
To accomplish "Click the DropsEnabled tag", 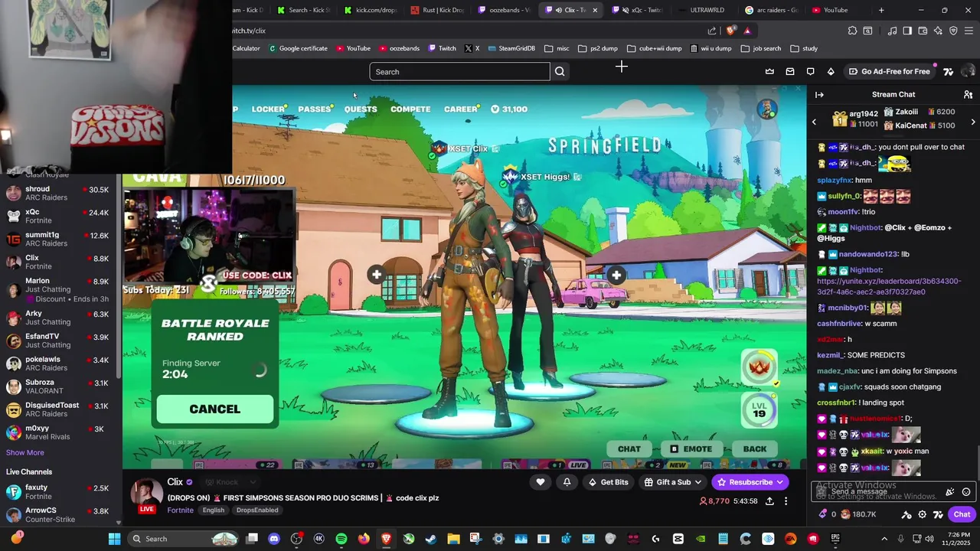I will tap(257, 510).
